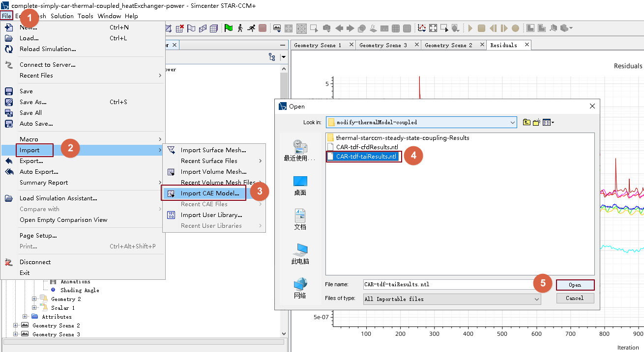The height and width of the screenshot is (352, 644).
Task: Choose Reload Simulation in the File menu
Action: point(83,49)
